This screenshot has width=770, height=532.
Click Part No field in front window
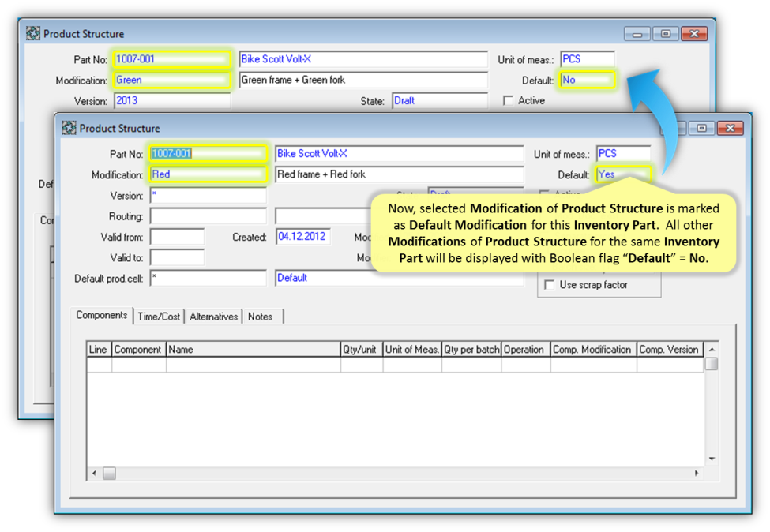pyautogui.click(x=208, y=154)
